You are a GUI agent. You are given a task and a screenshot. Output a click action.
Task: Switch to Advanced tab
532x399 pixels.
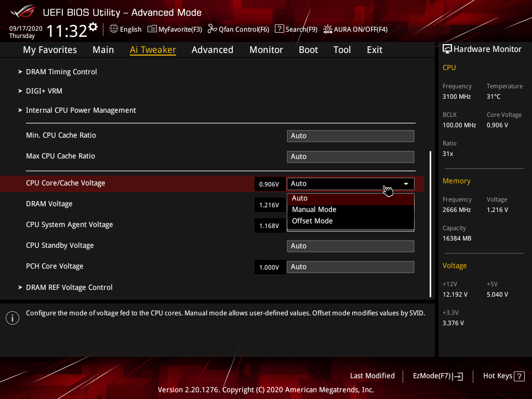click(x=212, y=50)
